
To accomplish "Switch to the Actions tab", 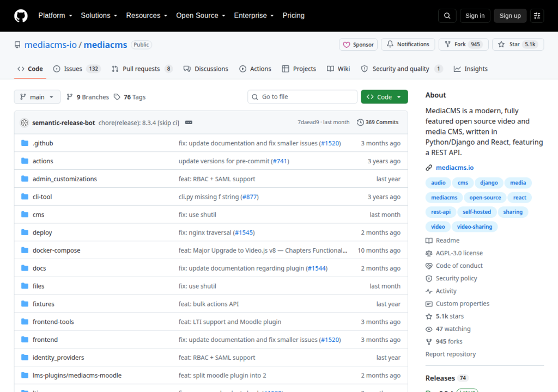I will point(255,69).
